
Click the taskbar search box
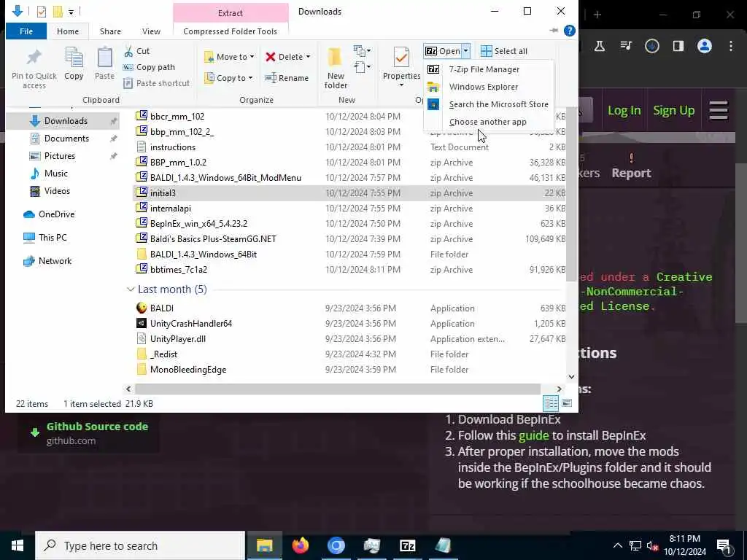(140, 545)
